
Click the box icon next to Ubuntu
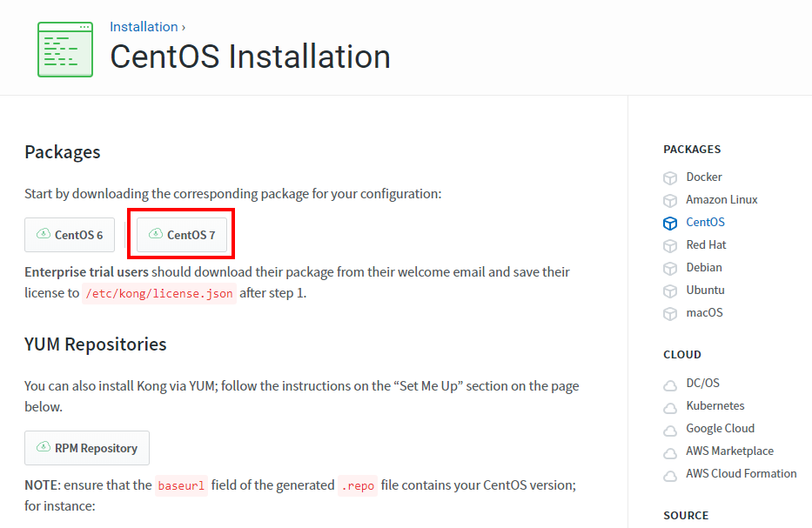tap(670, 291)
